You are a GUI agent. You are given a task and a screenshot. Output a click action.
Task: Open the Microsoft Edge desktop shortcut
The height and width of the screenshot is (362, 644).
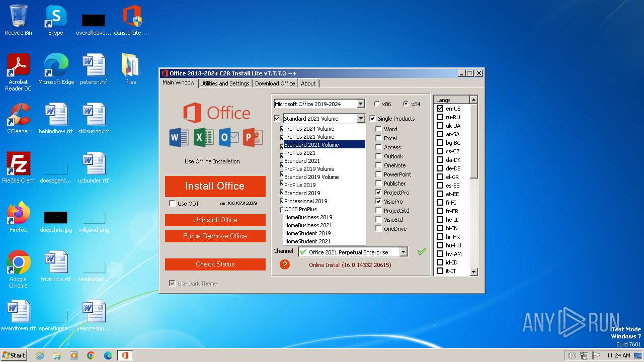56,69
